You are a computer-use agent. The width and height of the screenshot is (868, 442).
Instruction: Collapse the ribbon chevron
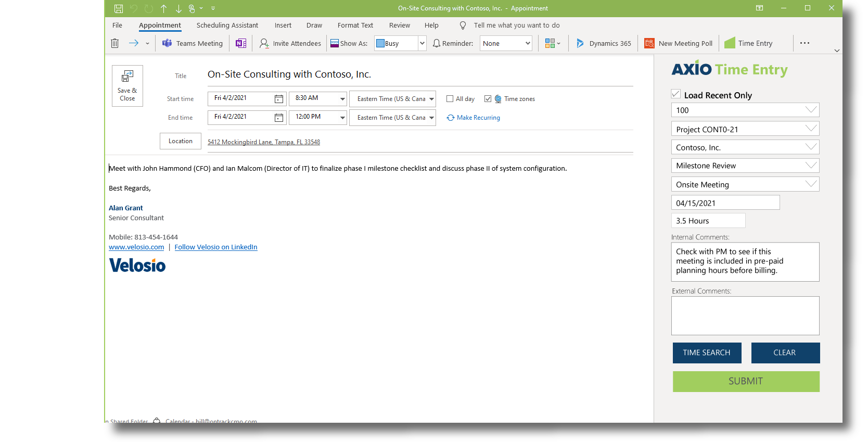pyautogui.click(x=837, y=50)
